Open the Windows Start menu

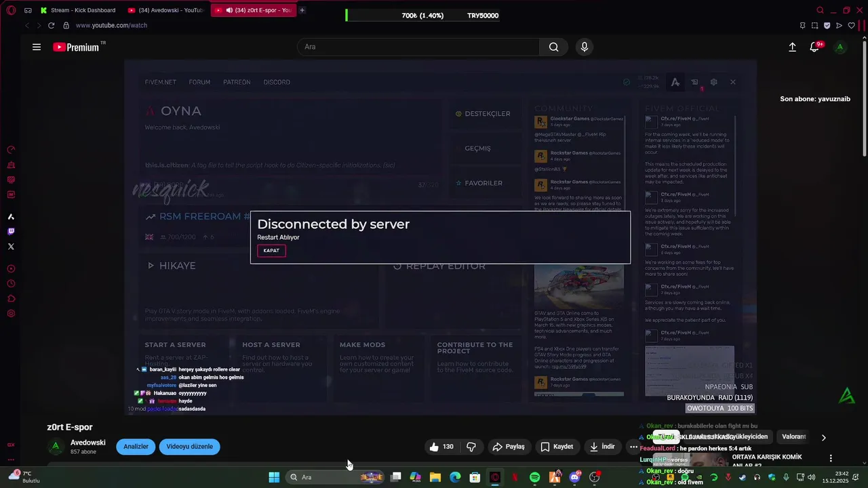click(274, 477)
